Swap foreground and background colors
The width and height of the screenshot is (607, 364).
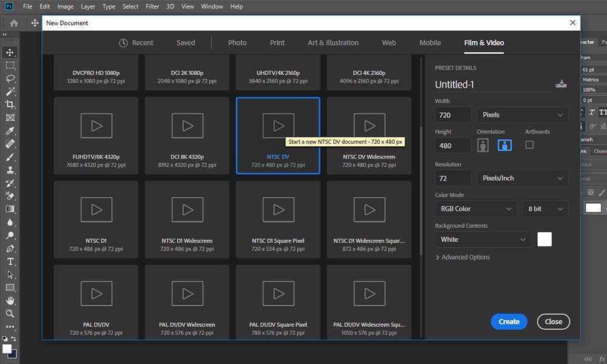13,339
